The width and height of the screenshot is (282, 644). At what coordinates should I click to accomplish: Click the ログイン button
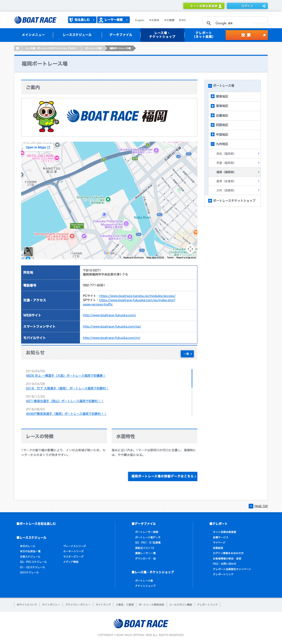[x=247, y=6]
